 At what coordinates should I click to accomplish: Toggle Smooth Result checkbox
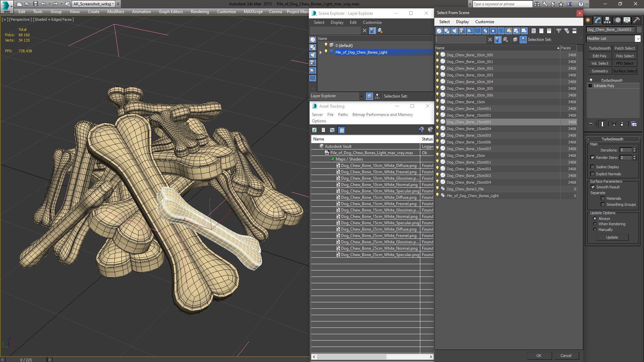coord(593,187)
